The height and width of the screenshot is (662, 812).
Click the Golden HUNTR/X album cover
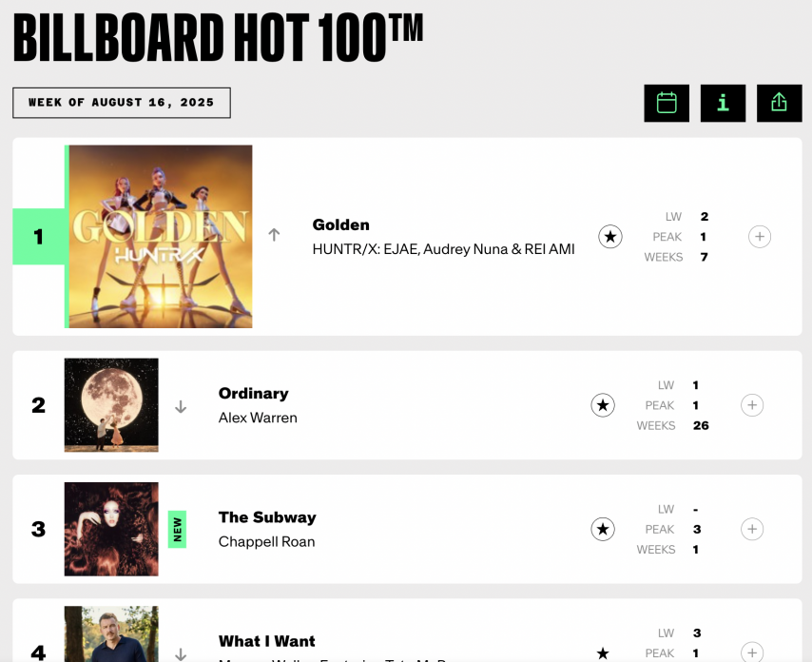pyautogui.click(x=161, y=237)
